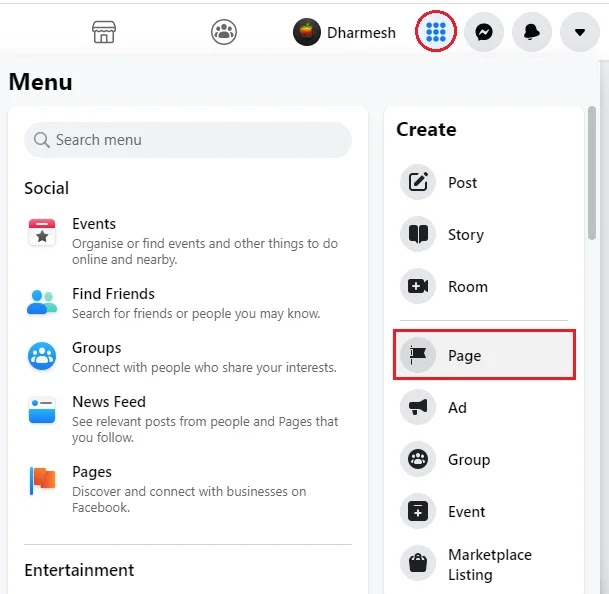
Task: Click the Story book icon
Action: (418, 234)
